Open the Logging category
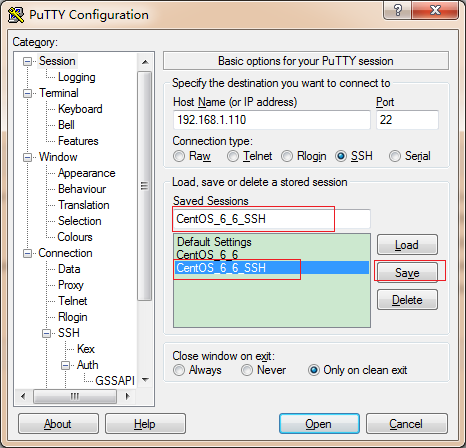 (77, 77)
